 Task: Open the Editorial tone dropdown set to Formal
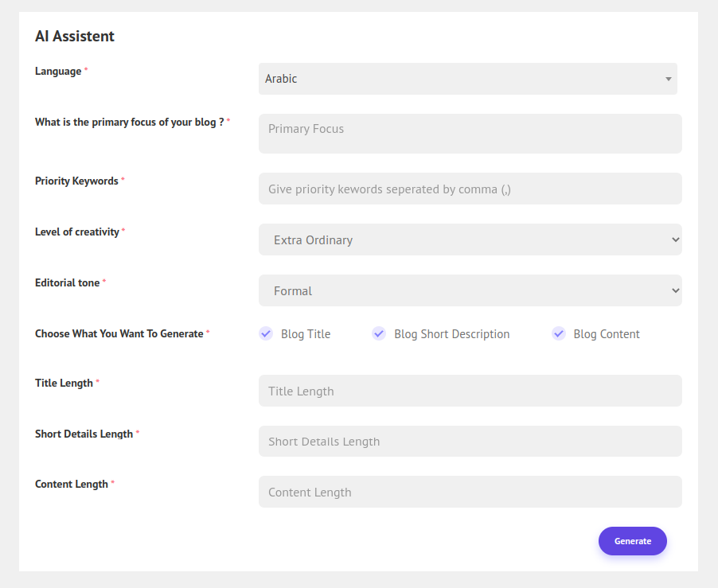(x=470, y=290)
